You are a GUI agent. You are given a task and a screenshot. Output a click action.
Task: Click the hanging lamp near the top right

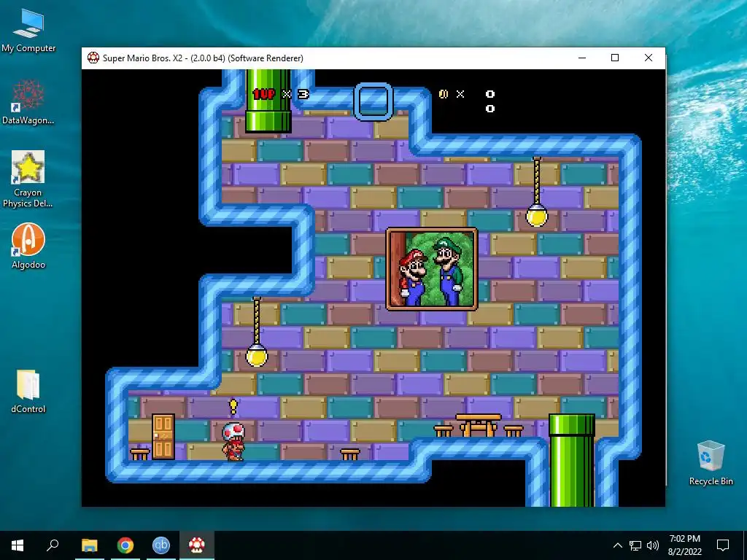[x=537, y=192]
